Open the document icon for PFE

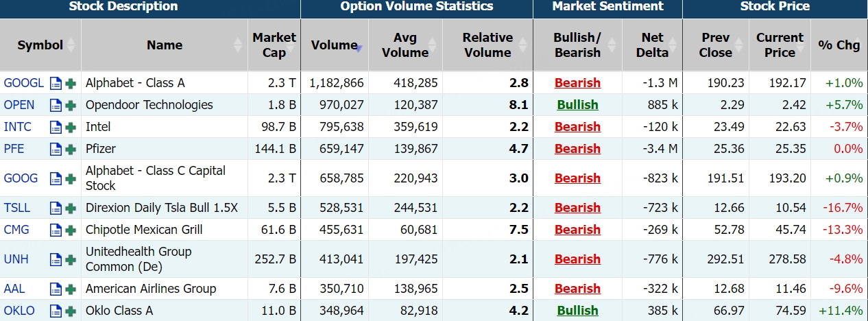tap(56, 150)
